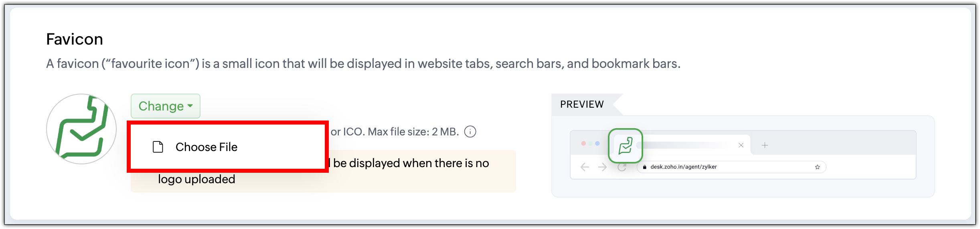Click the info icon after Max file size
This screenshot has width=980, height=229.
[x=470, y=132]
